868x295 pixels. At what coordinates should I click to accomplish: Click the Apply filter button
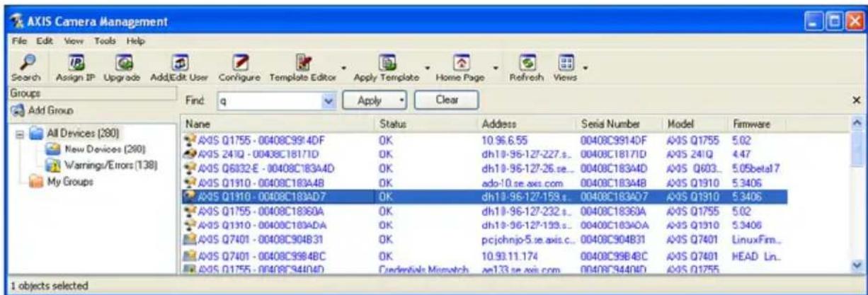tap(375, 101)
